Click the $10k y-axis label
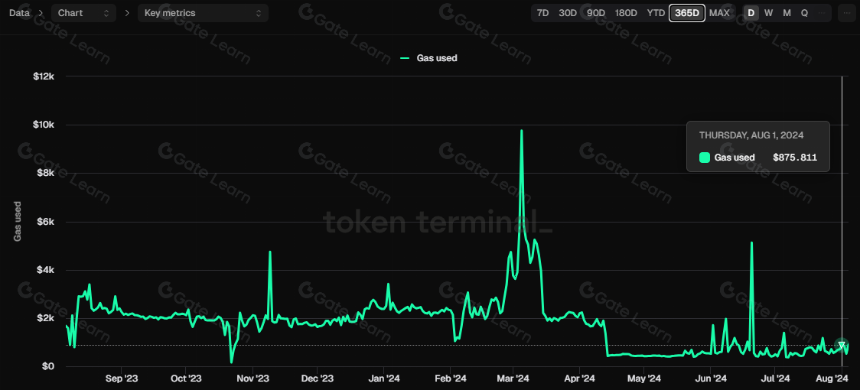The width and height of the screenshot is (860, 390). (43, 125)
